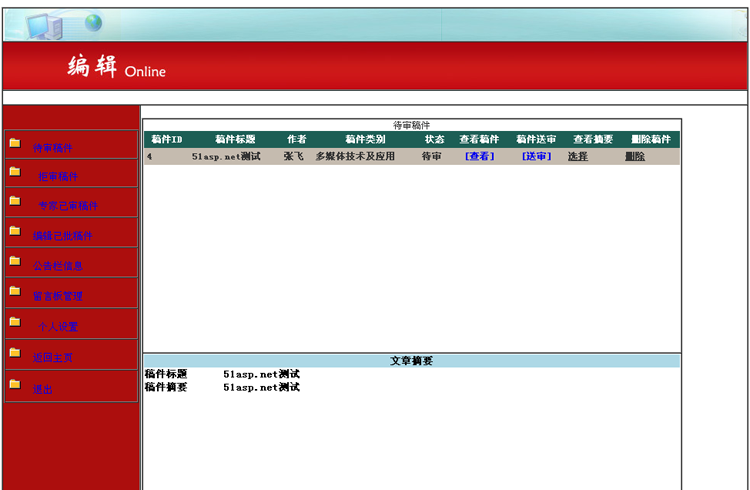Image resolution: width=750 pixels, height=490 pixels.
Task: Click the 稿件ID column header
Action: point(166,139)
